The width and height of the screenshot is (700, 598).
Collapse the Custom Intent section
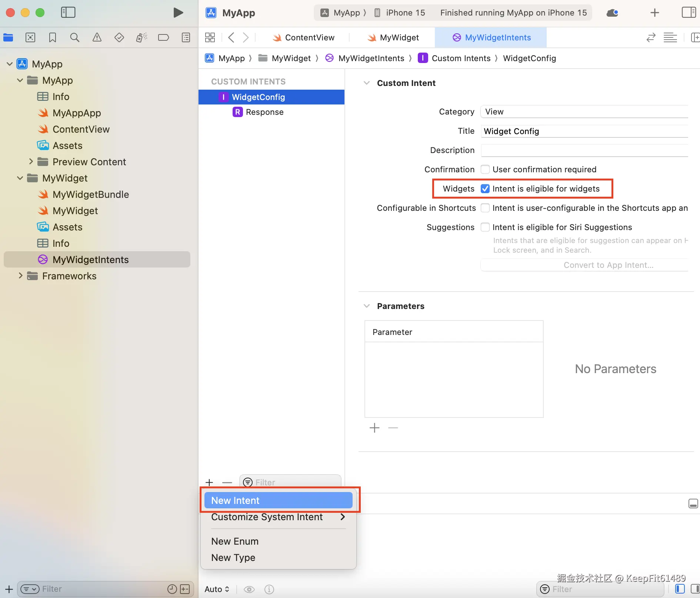367,83
